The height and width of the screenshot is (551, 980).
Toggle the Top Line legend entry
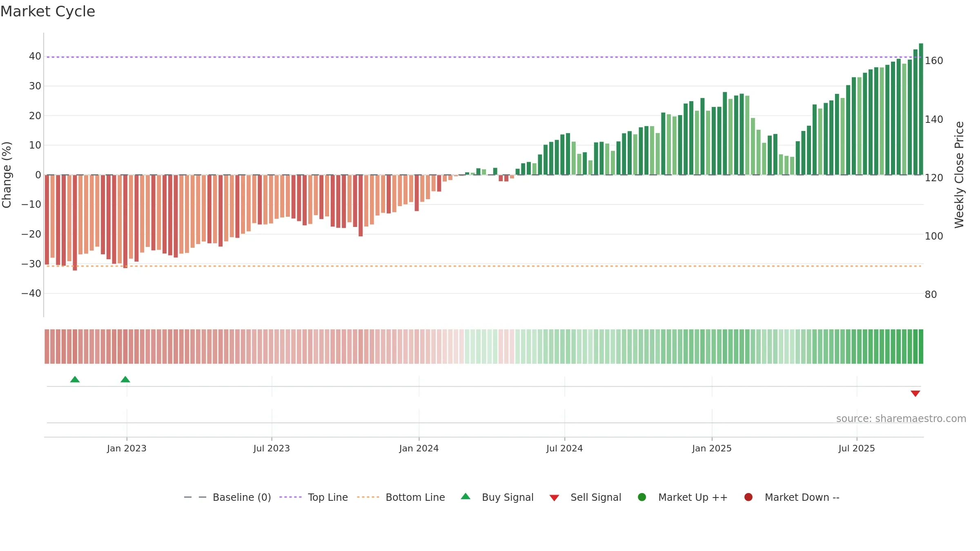[x=314, y=497]
